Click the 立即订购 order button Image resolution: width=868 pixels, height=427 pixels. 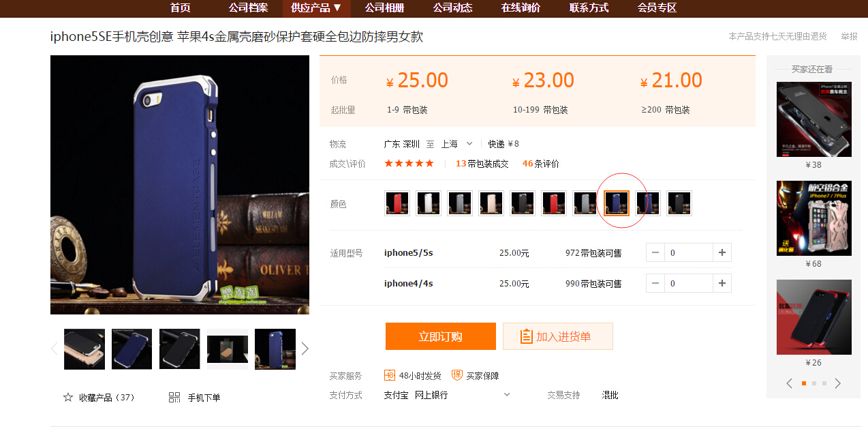coord(440,336)
